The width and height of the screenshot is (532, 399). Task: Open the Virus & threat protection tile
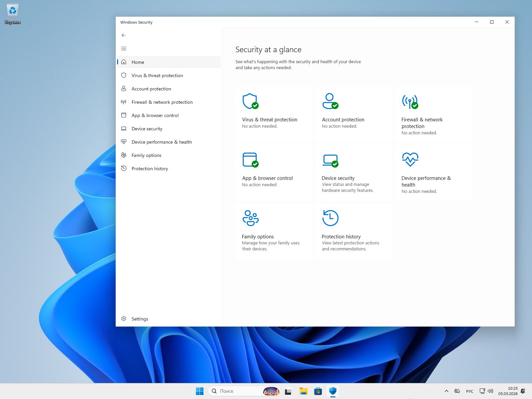[x=273, y=113]
